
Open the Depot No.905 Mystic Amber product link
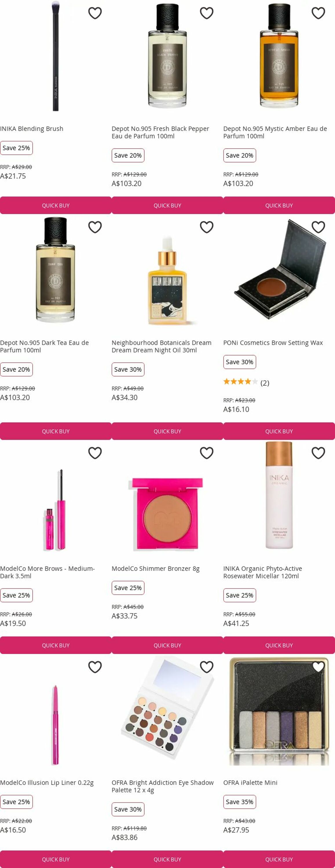(274, 133)
